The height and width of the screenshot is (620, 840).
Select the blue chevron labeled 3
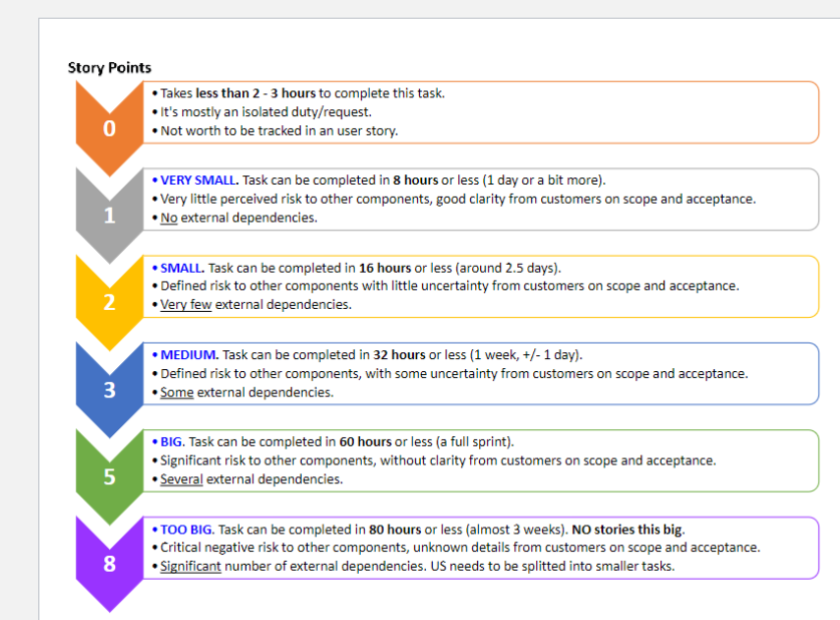(108, 390)
